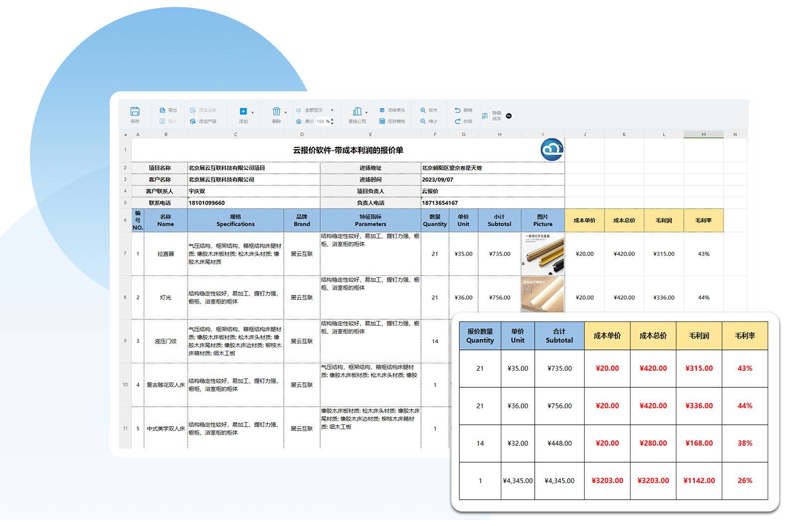The image size is (812, 520).
Task: Click the red ¥280.00 cell
Action: 653,443
